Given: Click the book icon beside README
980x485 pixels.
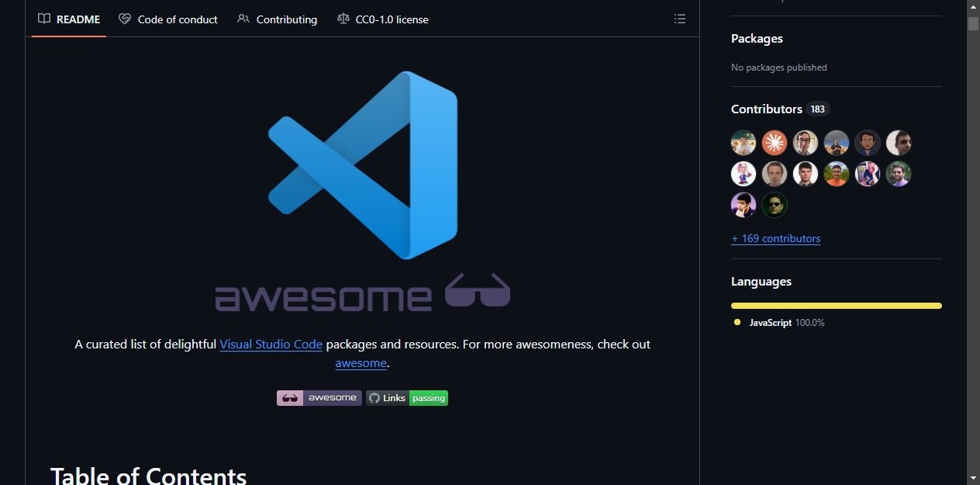Looking at the screenshot, I should (44, 19).
